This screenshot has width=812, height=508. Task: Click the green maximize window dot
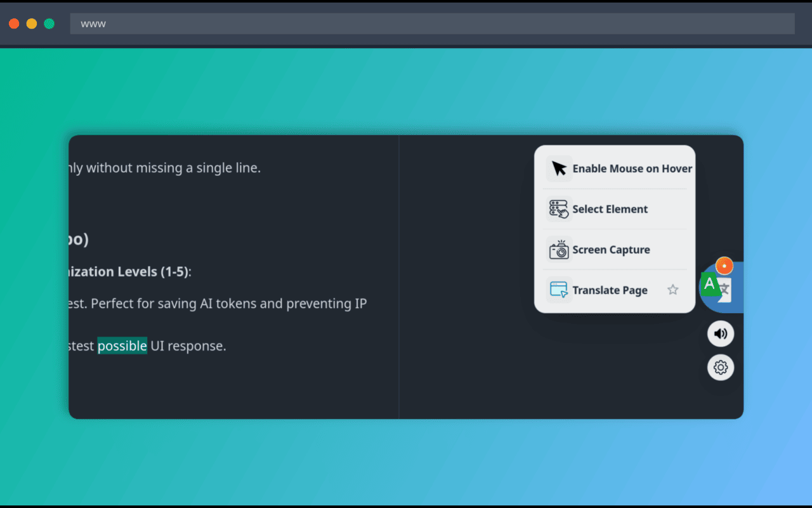pos(49,24)
